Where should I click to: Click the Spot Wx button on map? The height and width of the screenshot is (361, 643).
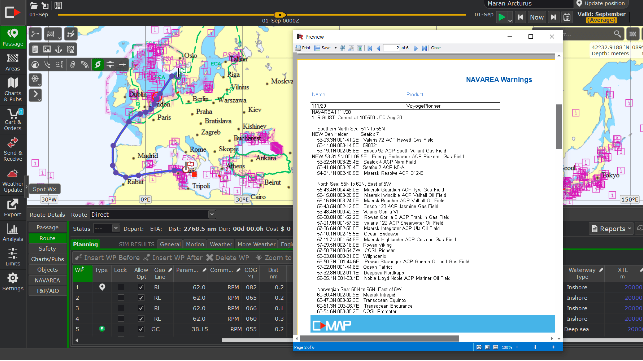pos(44,189)
